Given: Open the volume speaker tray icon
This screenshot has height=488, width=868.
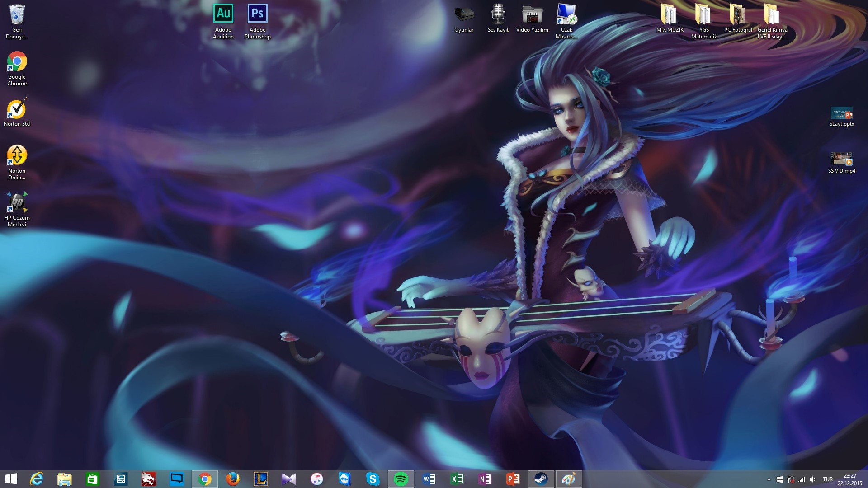Looking at the screenshot, I should pyautogui.click(x=813, y=479).
